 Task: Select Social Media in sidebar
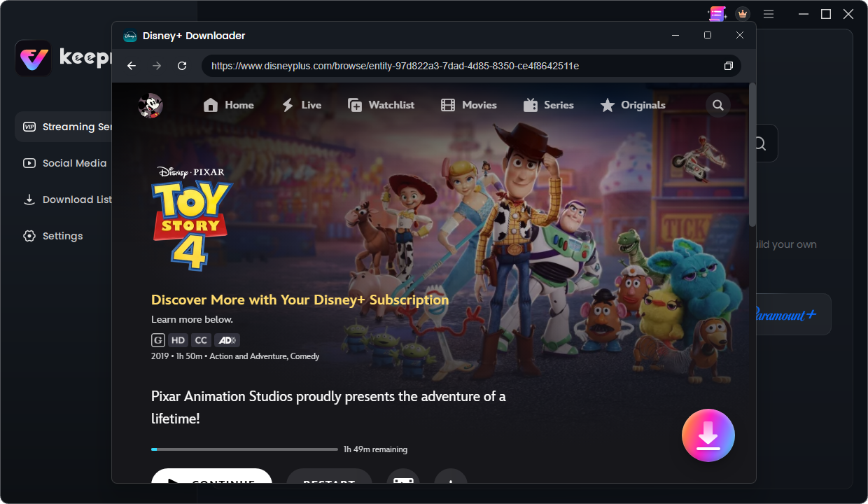point(64,163)
